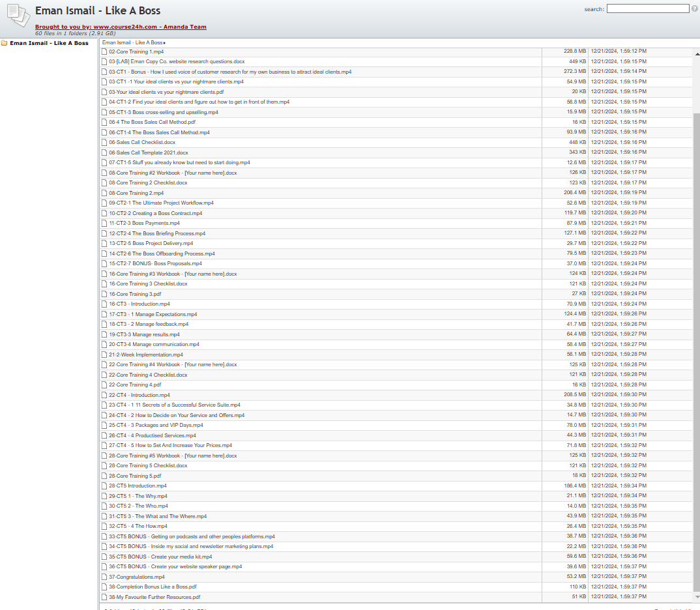
Task: Open 33-CT5 BONUS - Getting on podcasts video
Action: (192, 536)
